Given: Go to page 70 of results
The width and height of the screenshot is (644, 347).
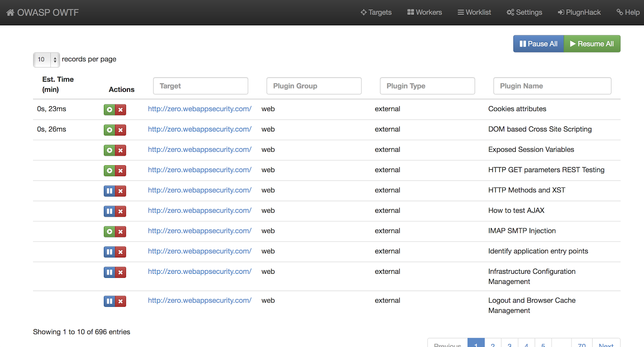Looking at the screenshot, I should pos(582,344).
